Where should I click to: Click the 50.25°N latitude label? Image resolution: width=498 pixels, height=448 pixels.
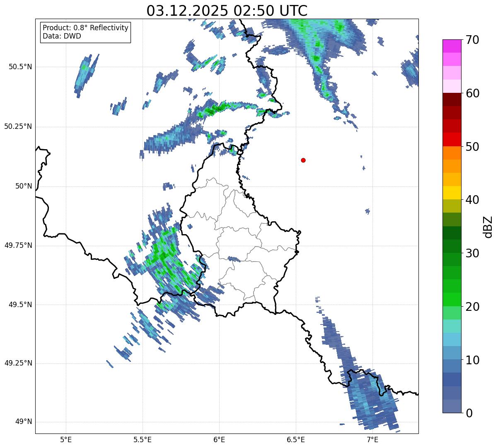[x=18, y=126]
